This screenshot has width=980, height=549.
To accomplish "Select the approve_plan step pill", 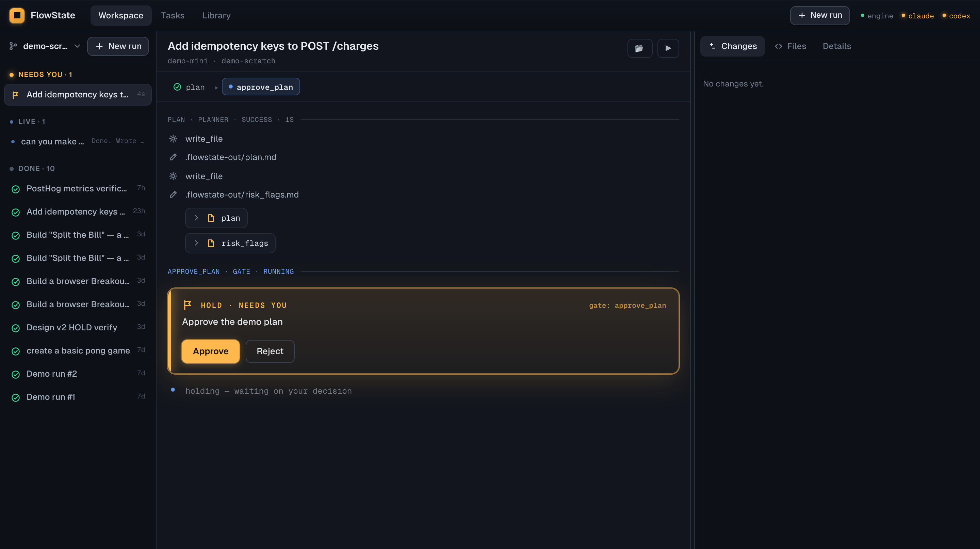I will pyautogui.click(x=261, y=87).
